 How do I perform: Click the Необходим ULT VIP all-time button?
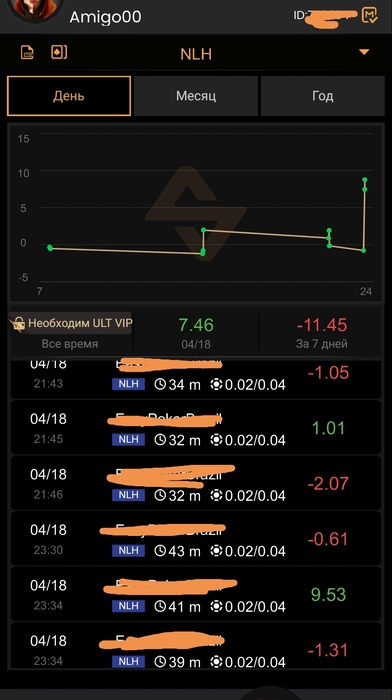coord(70,332)
